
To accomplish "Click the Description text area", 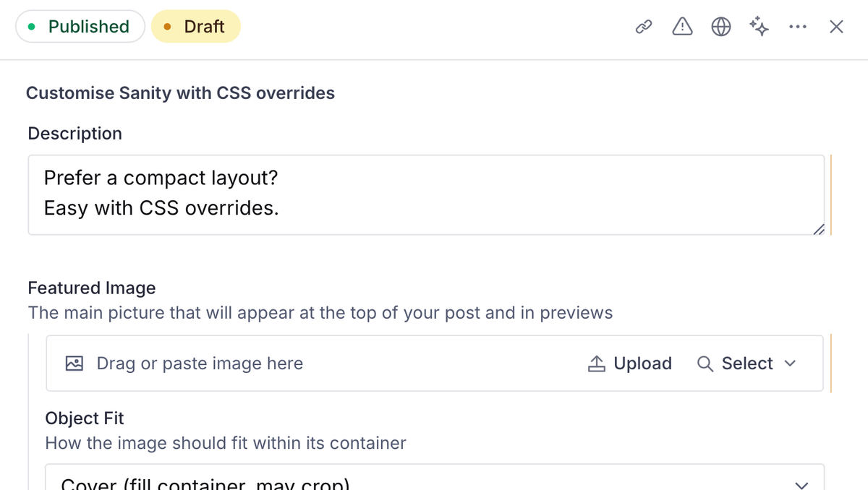I will (426, 194).
